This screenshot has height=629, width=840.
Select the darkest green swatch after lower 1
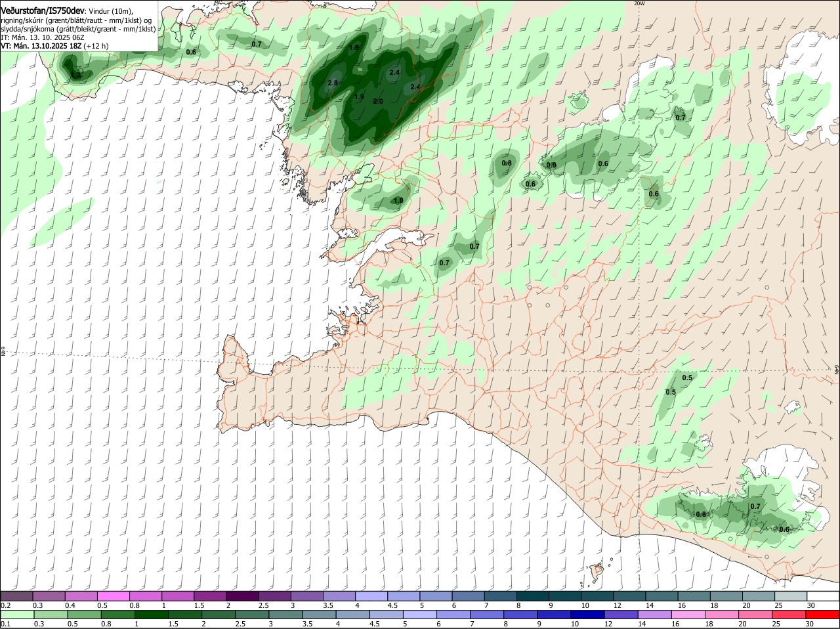[x=151, y=615]
